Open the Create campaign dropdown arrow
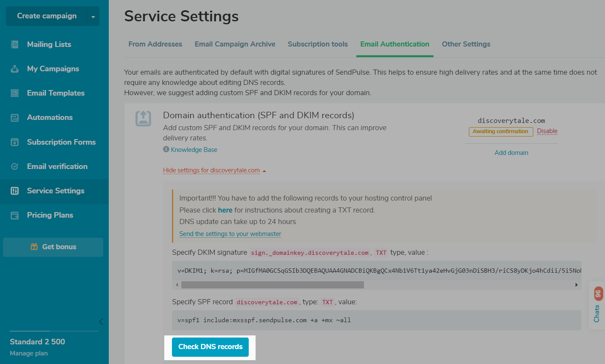Screen dimensions: 605x364 click(93, 17)
